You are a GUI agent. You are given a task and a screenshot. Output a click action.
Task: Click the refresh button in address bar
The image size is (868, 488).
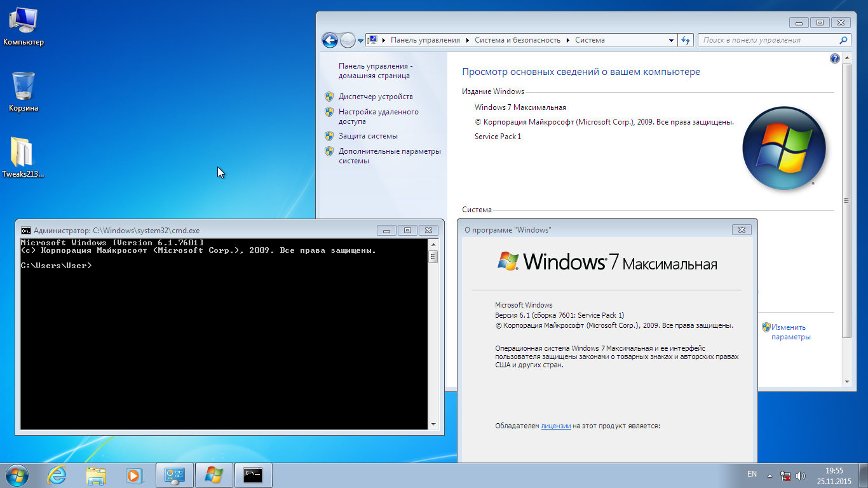pos(686,40)
